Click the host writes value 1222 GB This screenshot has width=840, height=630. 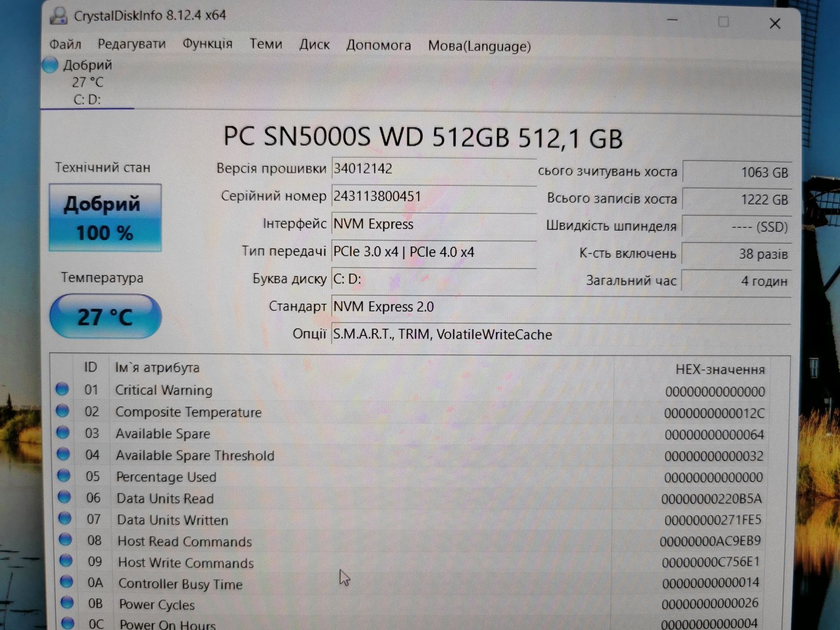tap(737, 199)
